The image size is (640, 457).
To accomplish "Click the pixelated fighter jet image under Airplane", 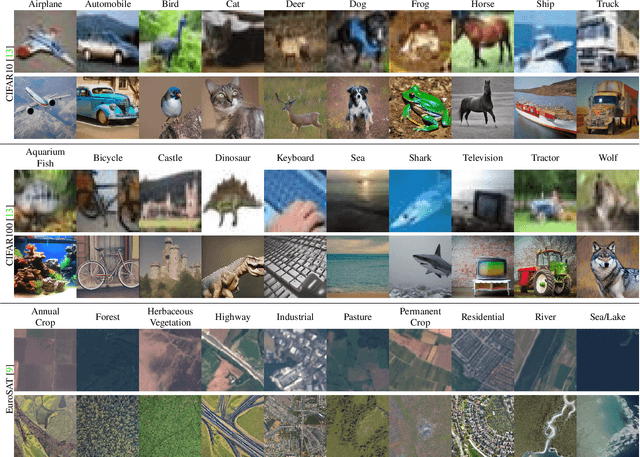I will pyautogui.click(x=45, y=42).
